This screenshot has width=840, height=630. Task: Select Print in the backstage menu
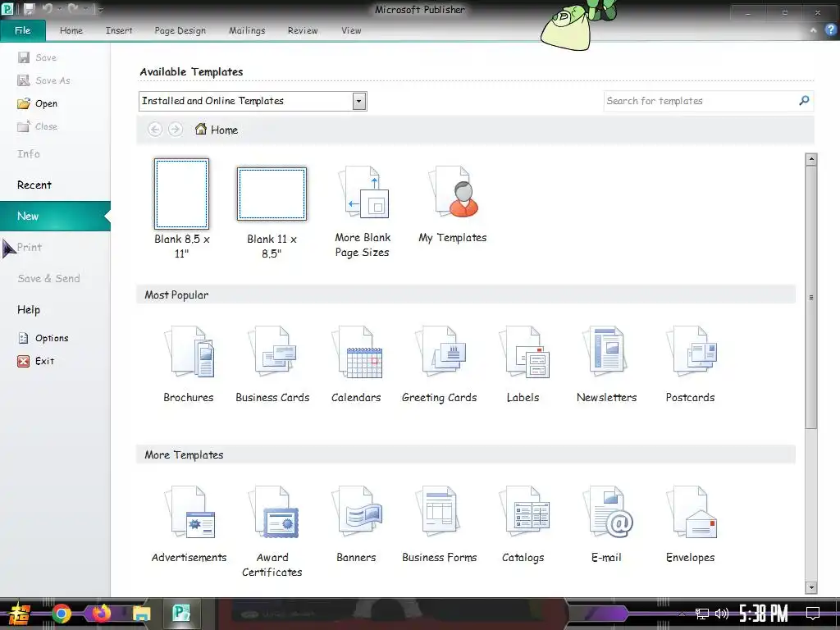pos(29,247)
